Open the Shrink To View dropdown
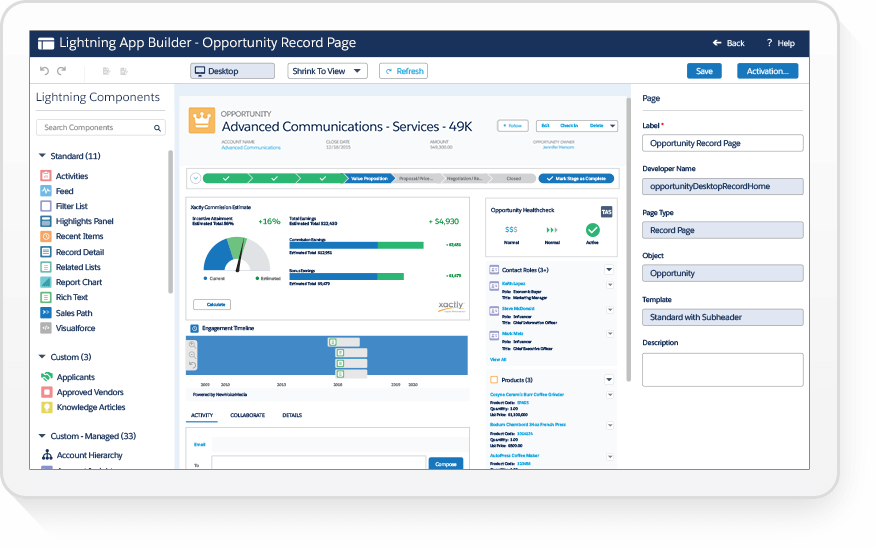This screenshot has height=547, width=876. coord(327,71)
